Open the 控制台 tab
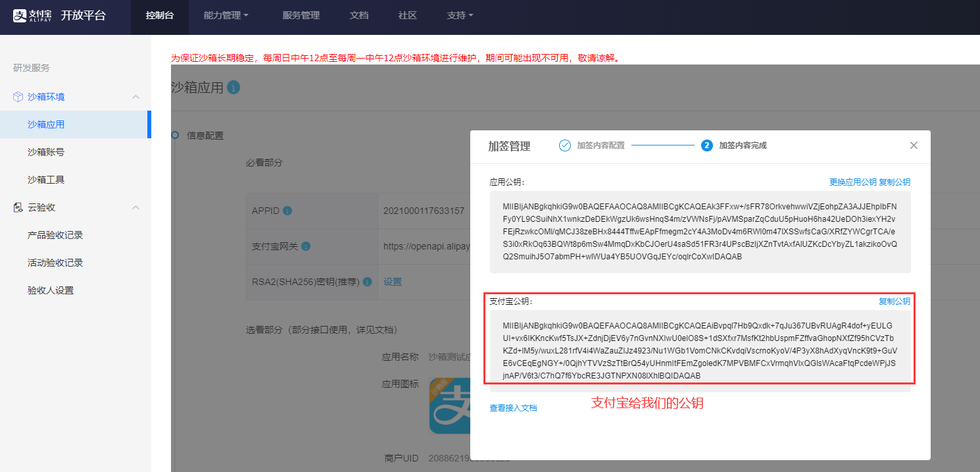 [160, 16]
